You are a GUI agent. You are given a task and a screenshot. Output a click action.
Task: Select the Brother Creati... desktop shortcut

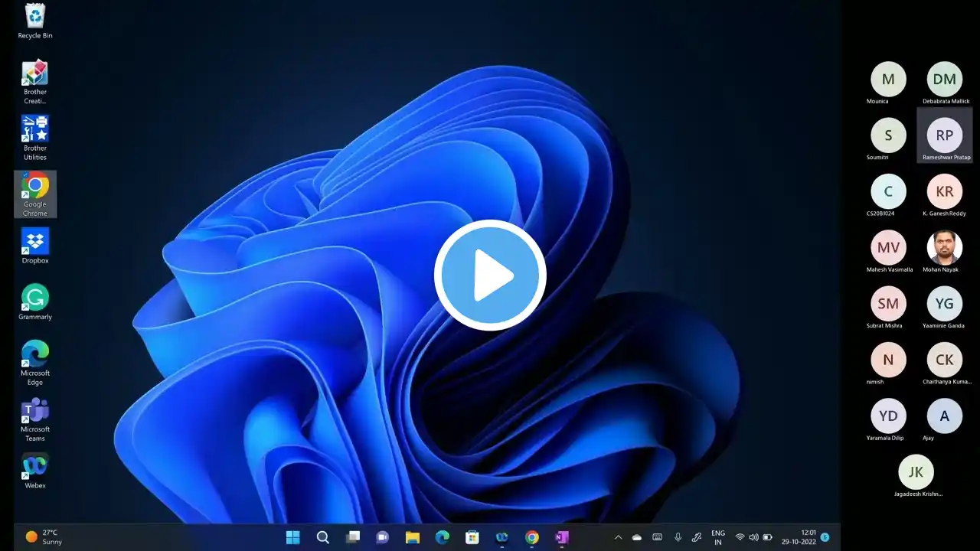35,83
